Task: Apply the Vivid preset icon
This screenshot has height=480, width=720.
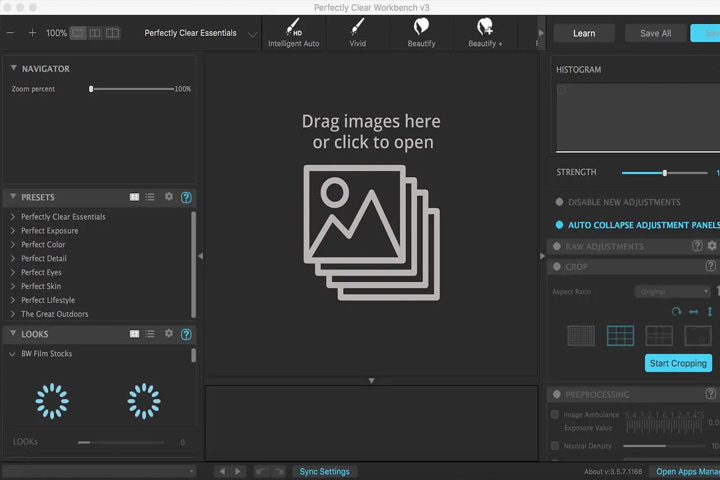Action: (x=357, y=33)
